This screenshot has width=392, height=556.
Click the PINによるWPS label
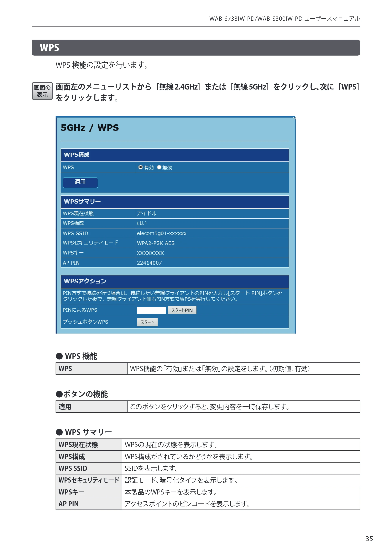[x=80, y=310]
